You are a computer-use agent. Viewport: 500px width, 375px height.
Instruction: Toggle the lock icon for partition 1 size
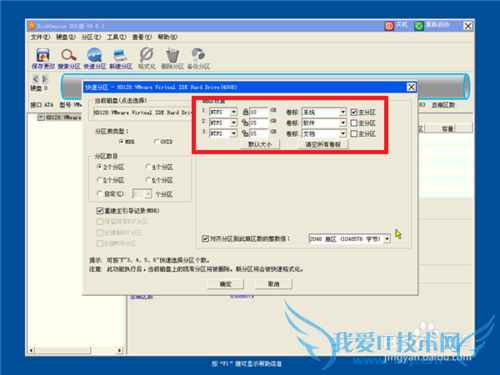coord(245,112)
